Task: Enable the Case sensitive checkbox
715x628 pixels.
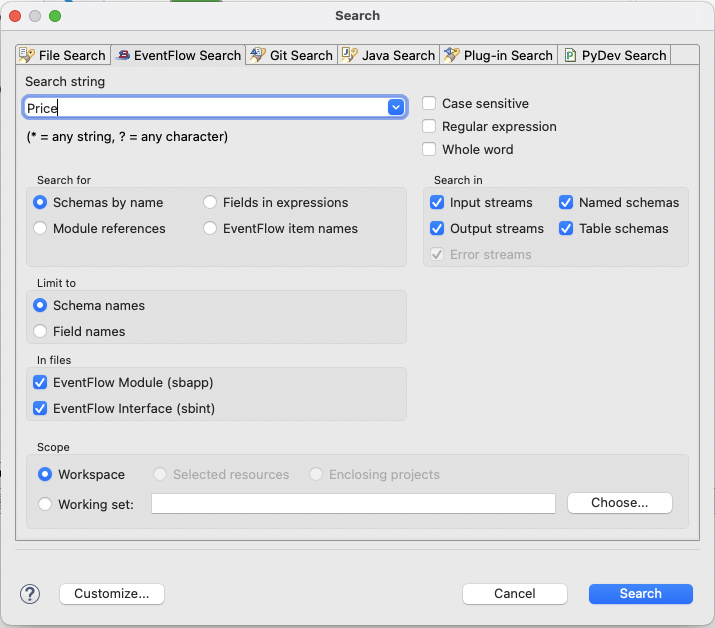Action: point(429,104)
